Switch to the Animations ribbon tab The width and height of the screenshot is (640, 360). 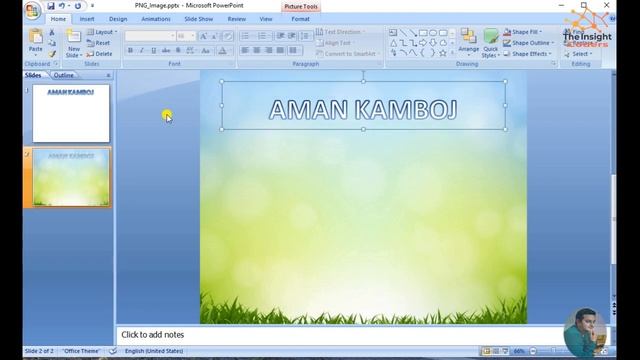[156, 19]
